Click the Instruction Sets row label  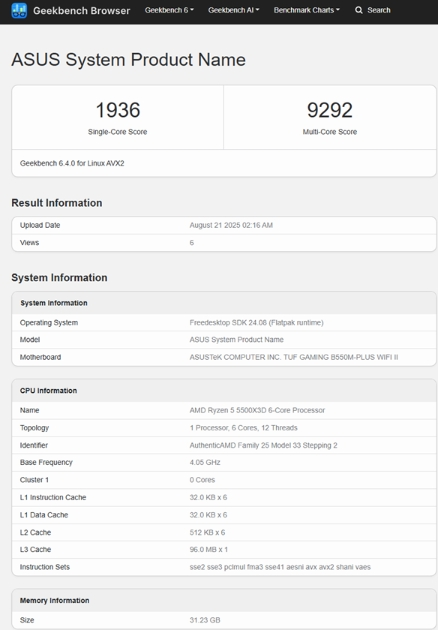pyautogui.click(x=45, y=567)
